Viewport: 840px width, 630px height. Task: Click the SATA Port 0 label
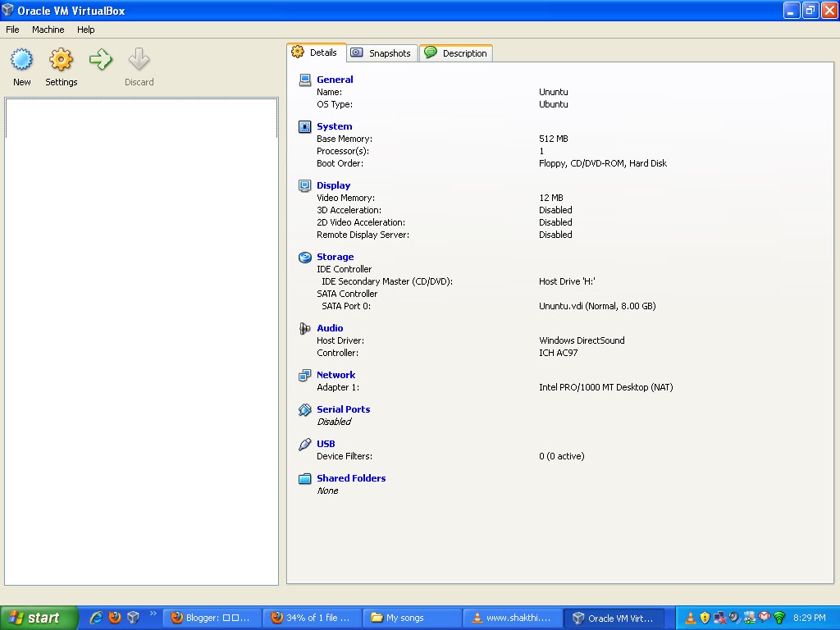pos(346,306)
